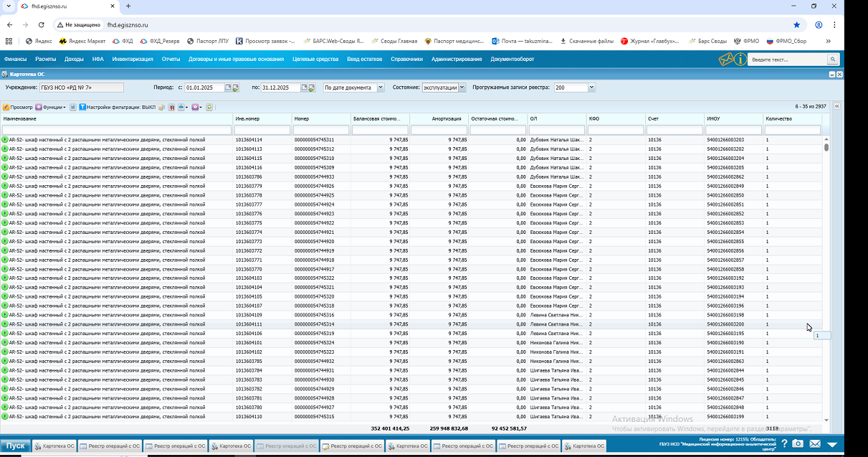The height and width of the screenshot is (457, 868).
Task: Open the loaded records count dropdown showing 200
Action: (591, 88)
